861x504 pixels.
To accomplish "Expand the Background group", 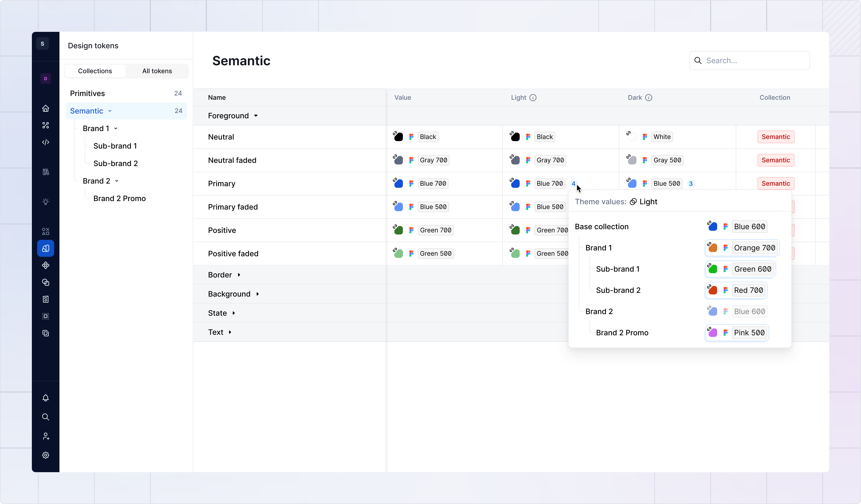I will point(258,294).
